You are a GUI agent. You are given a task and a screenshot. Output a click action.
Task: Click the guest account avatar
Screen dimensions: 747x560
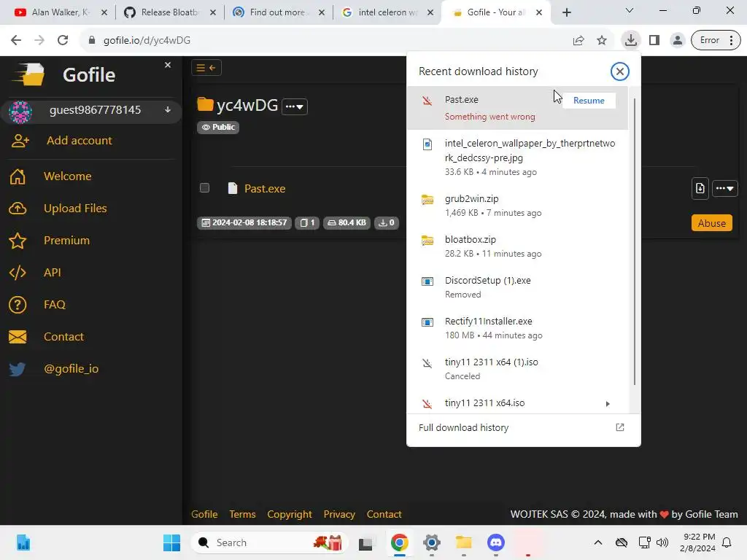point(20,112)
